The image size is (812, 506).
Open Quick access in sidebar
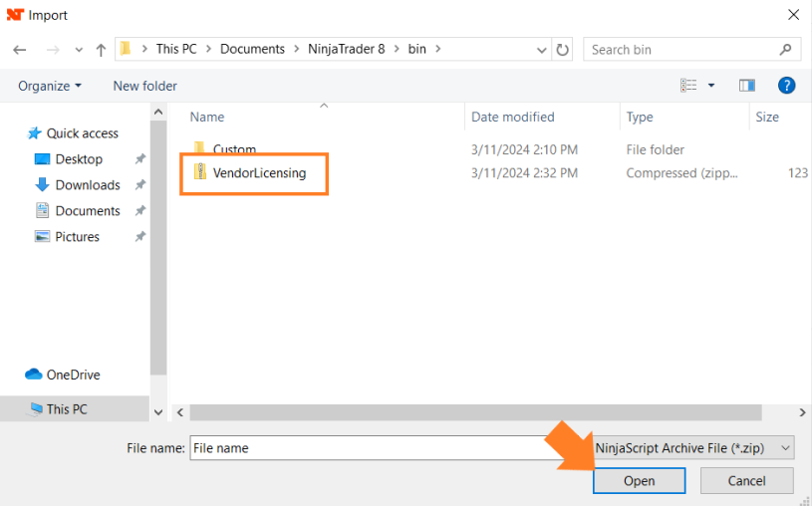tap(73, 133)
